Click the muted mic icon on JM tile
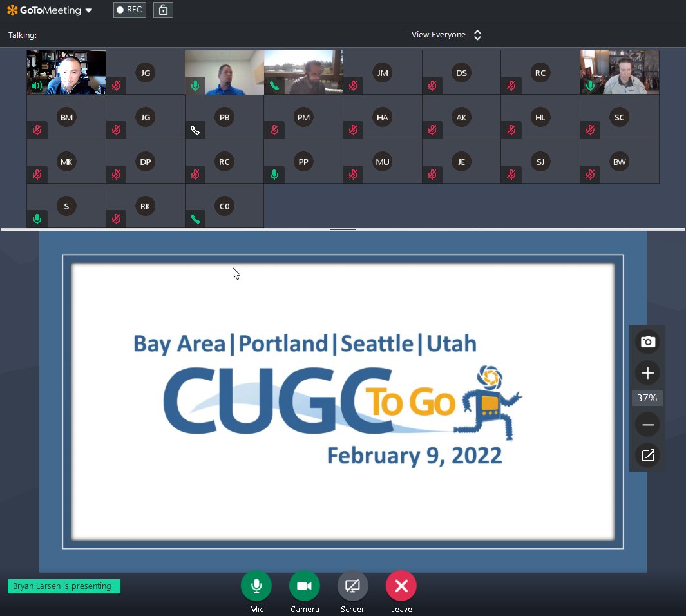This screenshot has width=686, height=616. [354, 85]
